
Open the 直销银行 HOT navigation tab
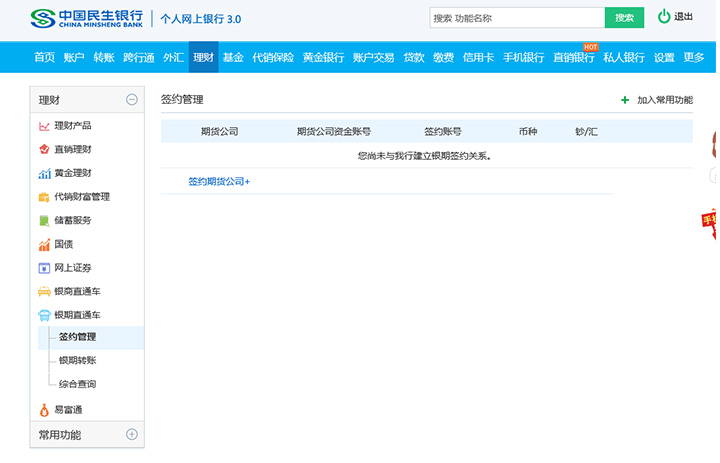(574, 58)
